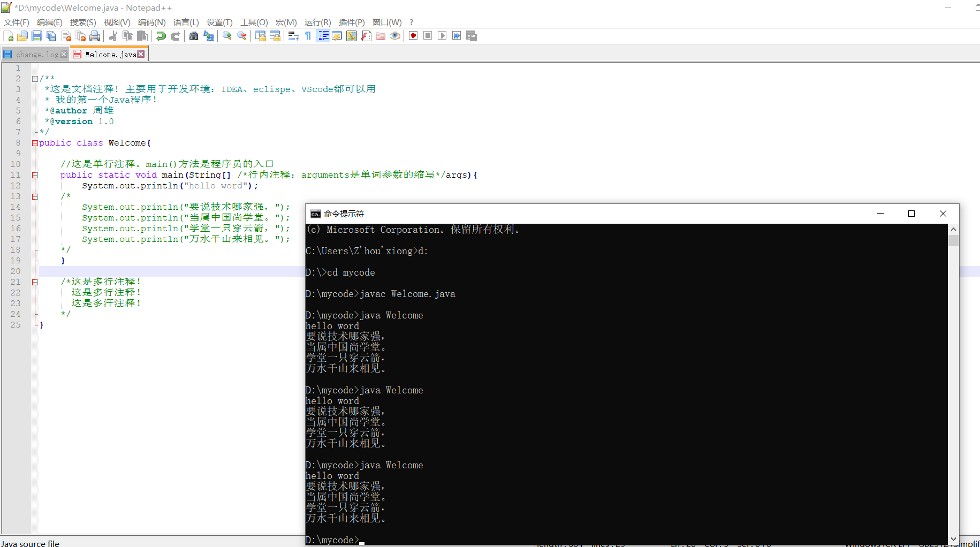Screen dimensions: 980x547
Task: Close the Welcome.java tab
Action: 141,54
